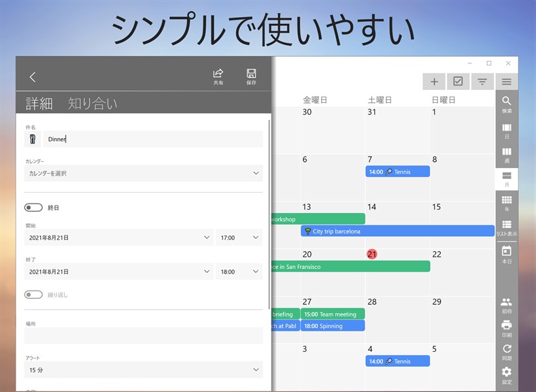This screenshot has height=392, width=536.
Task: Save the event with 保存 icon
Action: [251, 77]
